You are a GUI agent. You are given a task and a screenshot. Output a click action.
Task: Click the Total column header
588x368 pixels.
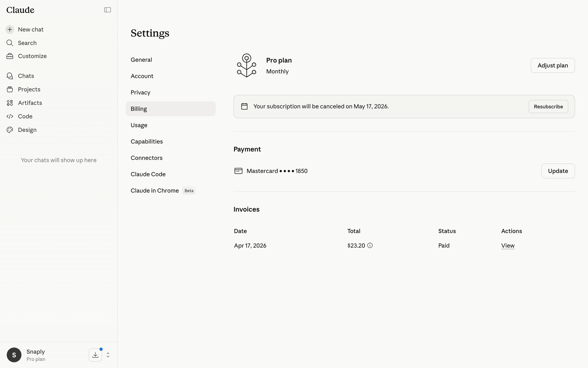(354, 231)
